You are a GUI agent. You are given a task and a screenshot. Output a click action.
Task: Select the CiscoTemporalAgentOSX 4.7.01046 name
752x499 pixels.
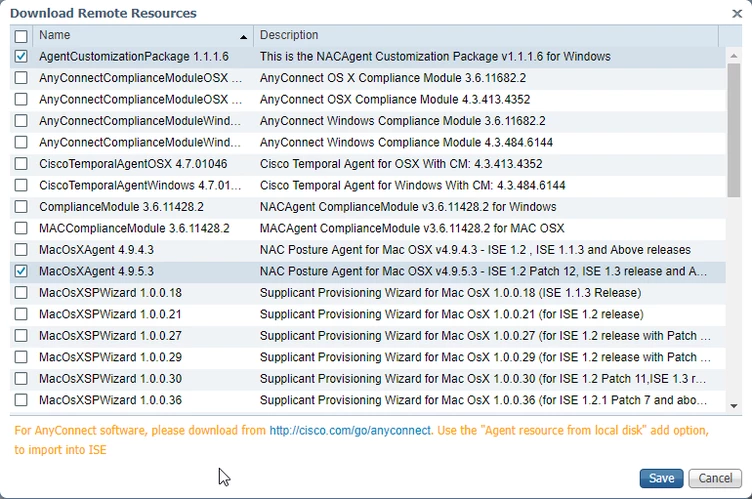click(133, 164)
